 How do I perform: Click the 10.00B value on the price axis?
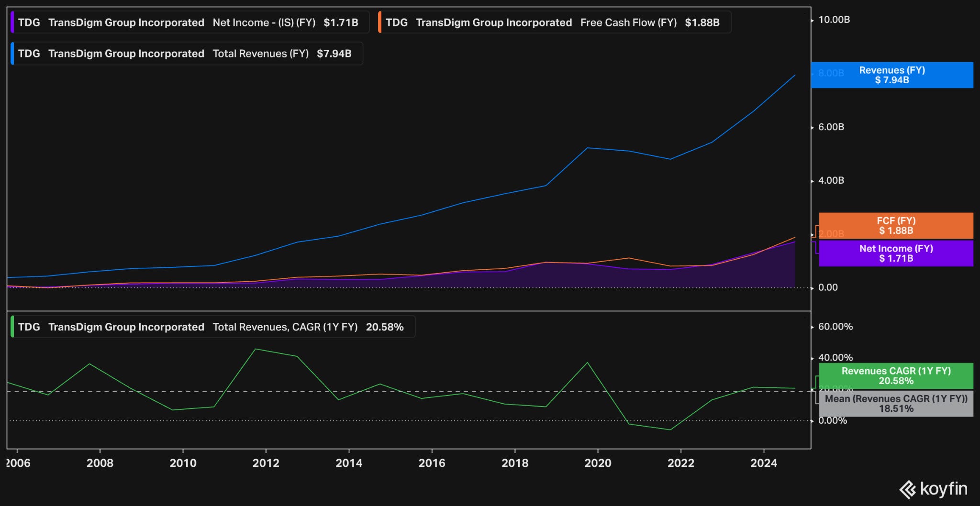tap(834, 20)
